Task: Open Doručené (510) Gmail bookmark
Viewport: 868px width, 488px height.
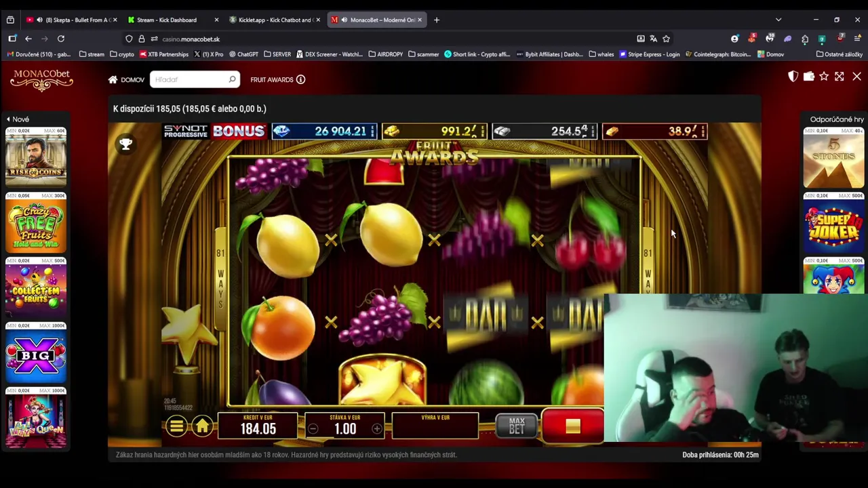Action: coord(37,54)
